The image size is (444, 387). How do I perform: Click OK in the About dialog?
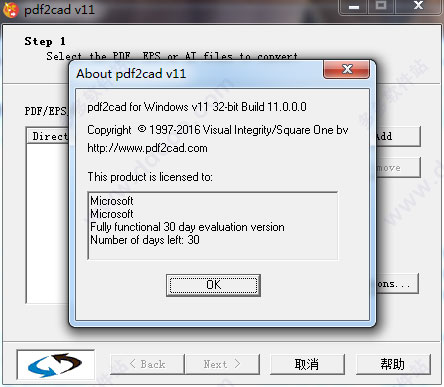point(213,285)
